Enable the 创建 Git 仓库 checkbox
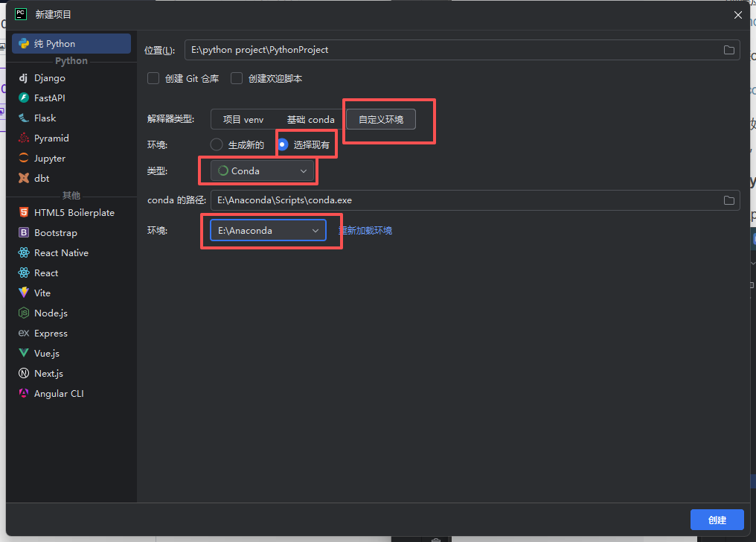 click(153, 78)
